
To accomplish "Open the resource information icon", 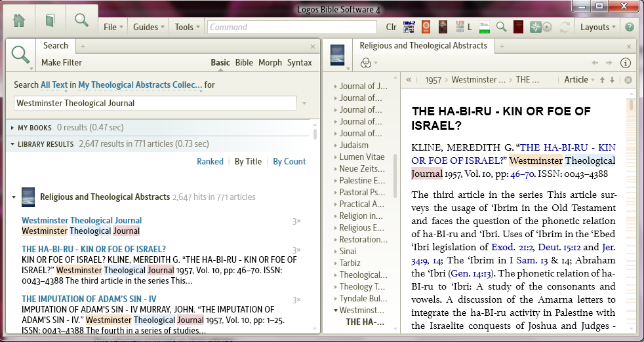I will click(x=625, y=63).
